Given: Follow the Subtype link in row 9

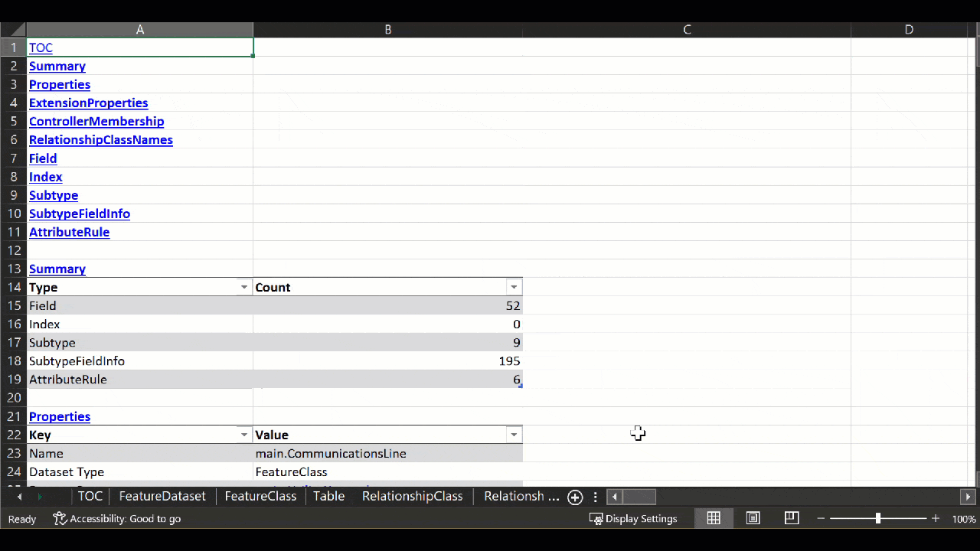Looking at the screenshot, I should [x=54, y=195].
